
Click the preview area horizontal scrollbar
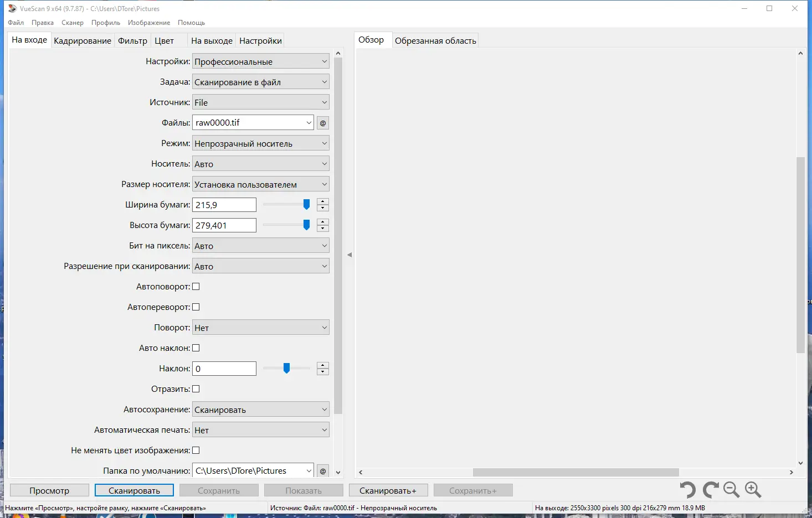(575, 472)
